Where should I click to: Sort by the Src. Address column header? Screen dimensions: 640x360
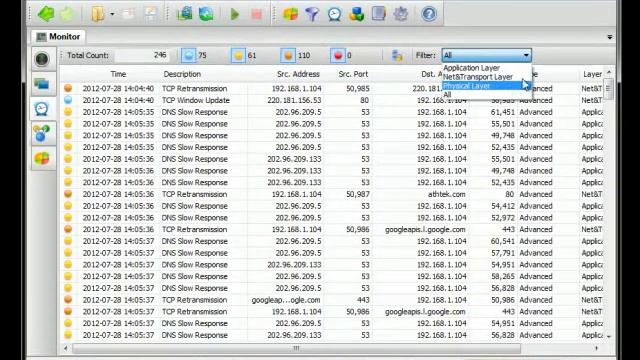(x=298, y=74)
